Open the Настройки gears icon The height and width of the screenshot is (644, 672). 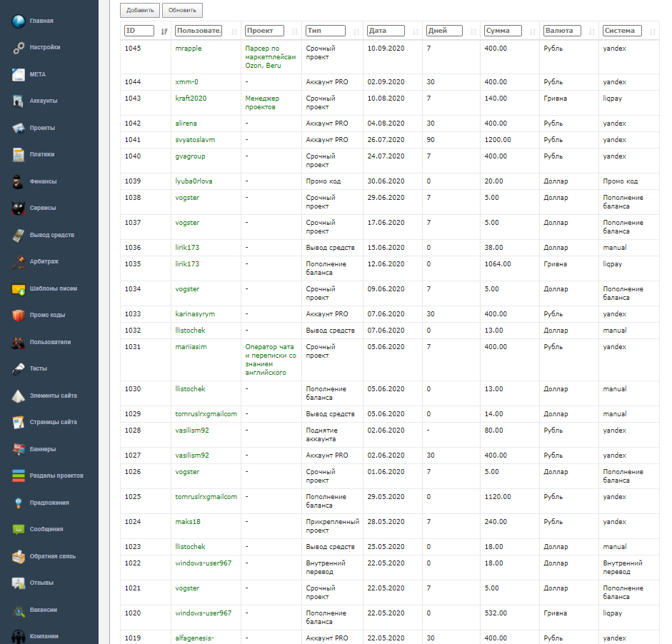[19, 48]
